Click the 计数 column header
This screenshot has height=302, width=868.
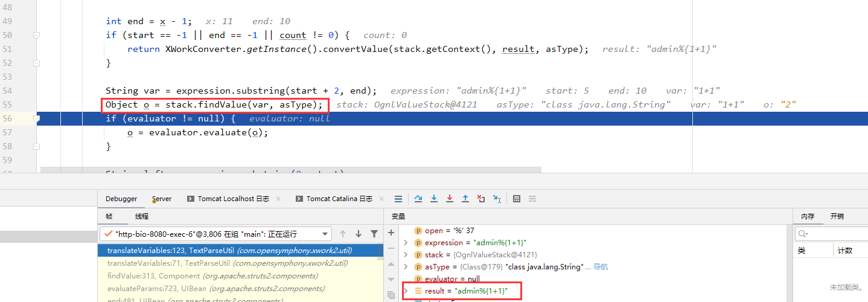pyautogui.click(x=850, y=250)
